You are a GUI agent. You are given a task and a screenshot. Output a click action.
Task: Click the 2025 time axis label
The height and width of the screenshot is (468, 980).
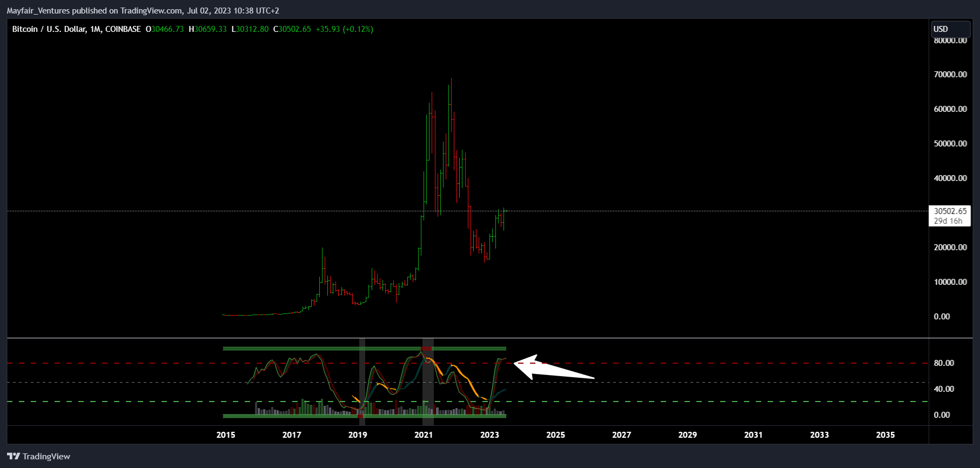555,435
